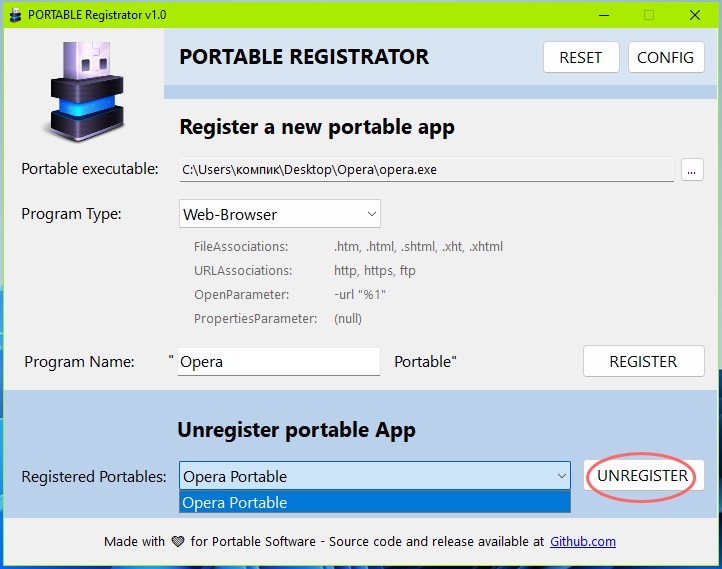Click the URL associations value 'http, https, ftp'
Image resolution: width=722 pixels, height=569 pixels.
(375, 271)
